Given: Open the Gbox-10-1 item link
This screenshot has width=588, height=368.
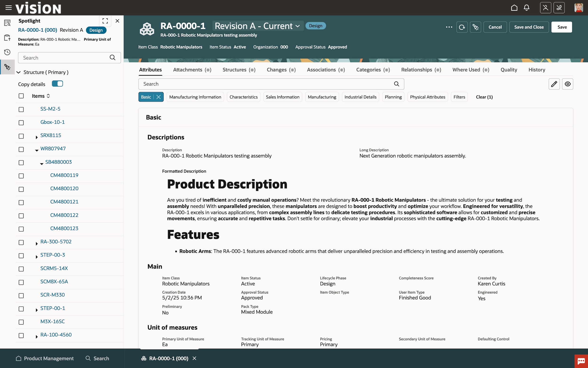Looking at the screenshot, I should click(52, 122).
